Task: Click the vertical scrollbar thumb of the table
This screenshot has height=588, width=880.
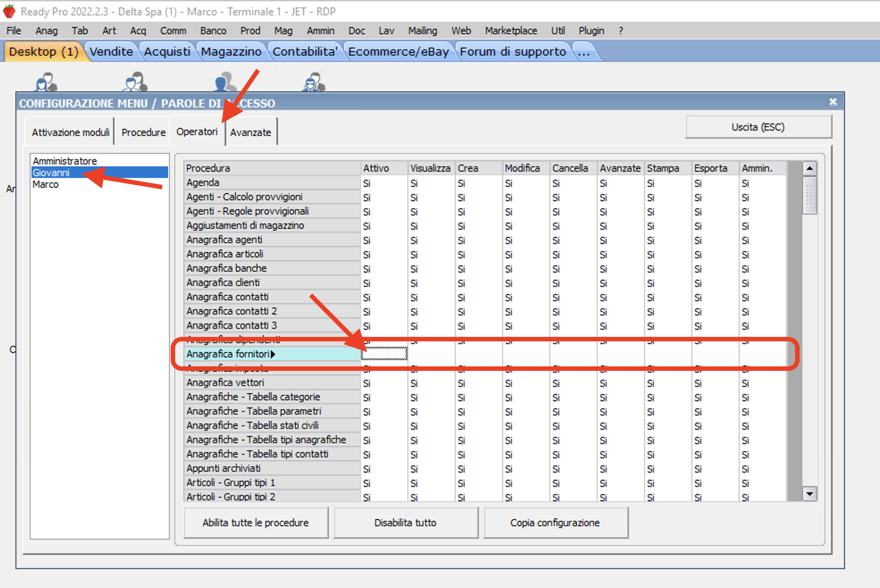Action: pyautogui.click(x=809, y=196)
